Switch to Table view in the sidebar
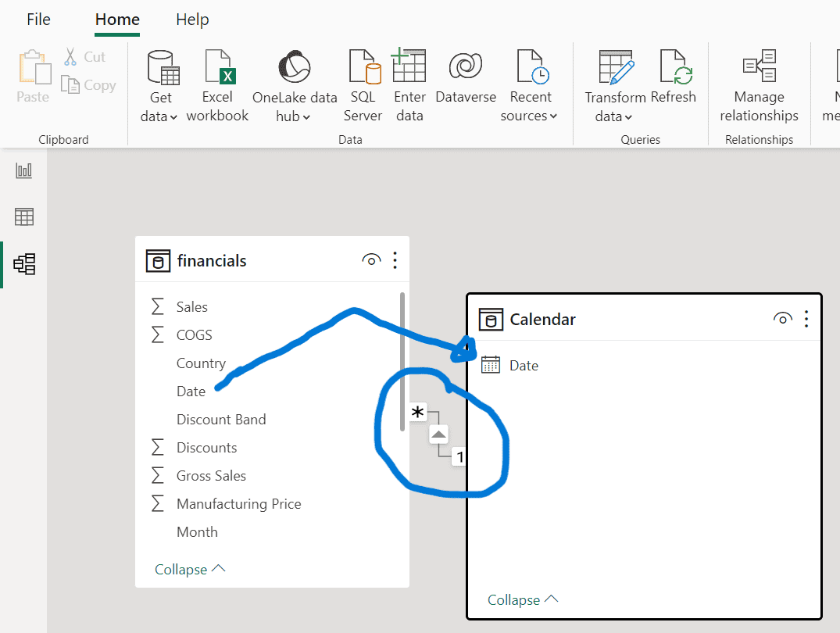Screen dimensions: 840x633 [23, 216]
